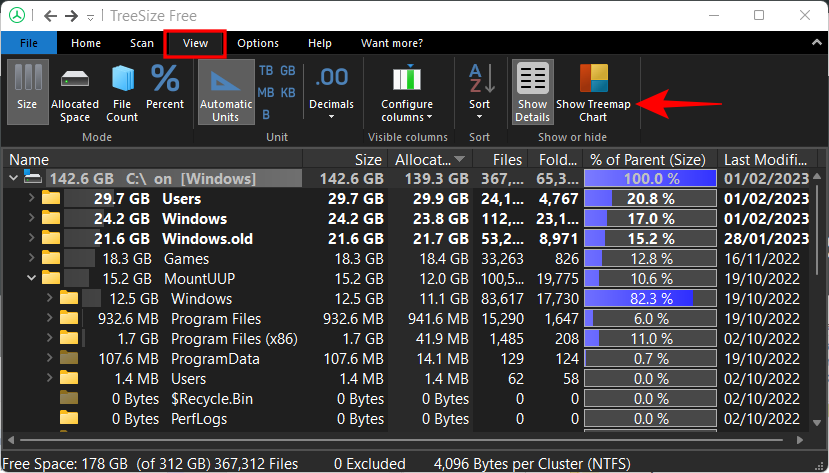Expand the Windows.old folder
The image size is (829, 473).
[31, 239]
